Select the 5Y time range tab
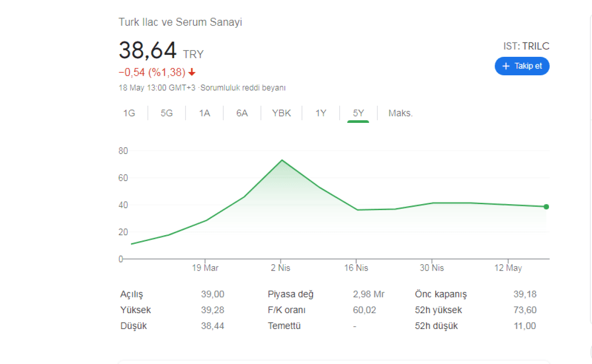Viewport: 592px width, 364px height. click(358, 113)
